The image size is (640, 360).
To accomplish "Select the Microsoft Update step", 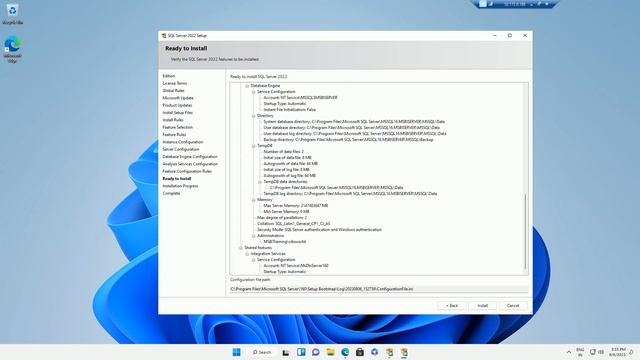I will 178,98.
